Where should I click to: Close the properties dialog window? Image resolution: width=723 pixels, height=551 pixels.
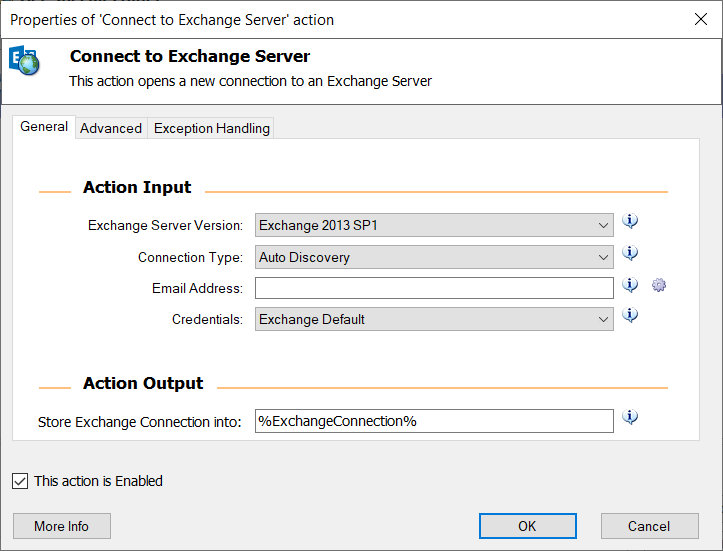701,19
